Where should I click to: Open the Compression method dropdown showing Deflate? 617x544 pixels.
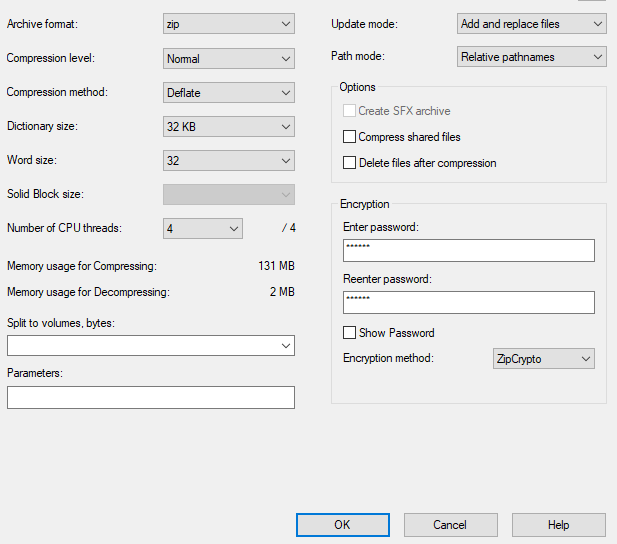(x=229, y=93)
